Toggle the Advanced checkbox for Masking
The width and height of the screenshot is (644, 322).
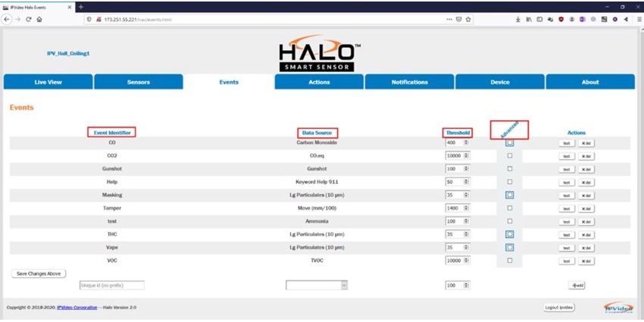click(510, 195)
